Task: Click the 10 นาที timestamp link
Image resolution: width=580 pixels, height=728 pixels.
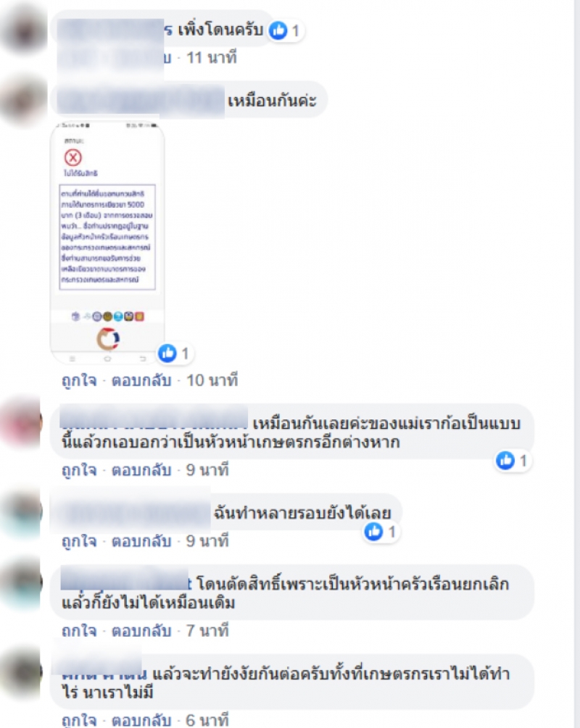Action: (x=212, y=380)
